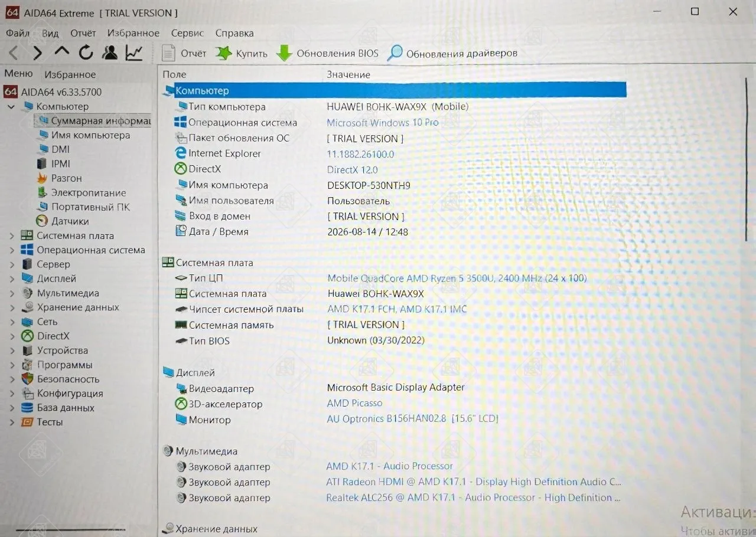Go forward with the right arrow toolbar icon
This screenshot has height=537, width=756.
[37, 53]
